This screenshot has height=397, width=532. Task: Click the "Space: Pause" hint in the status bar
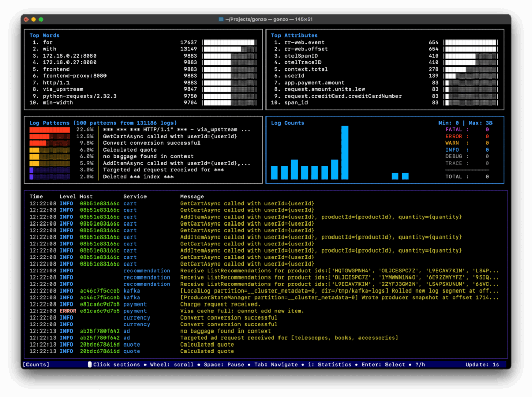tap(223, 365)
